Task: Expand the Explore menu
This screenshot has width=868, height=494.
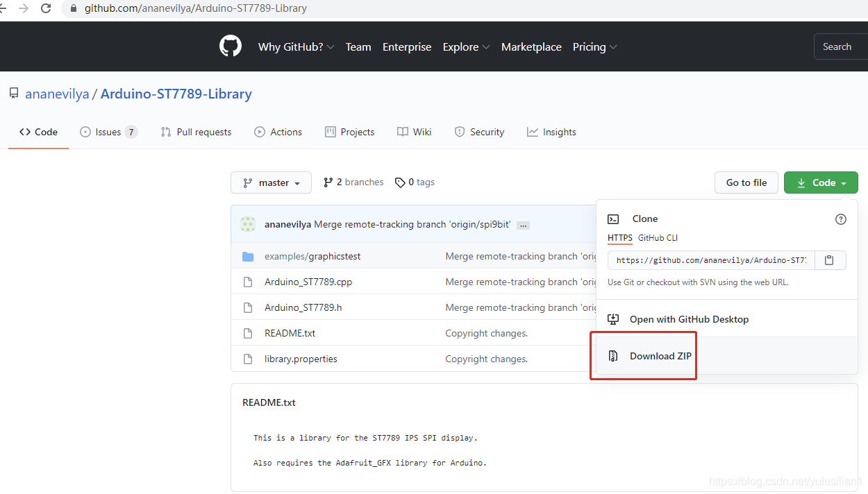Action: 466,46
